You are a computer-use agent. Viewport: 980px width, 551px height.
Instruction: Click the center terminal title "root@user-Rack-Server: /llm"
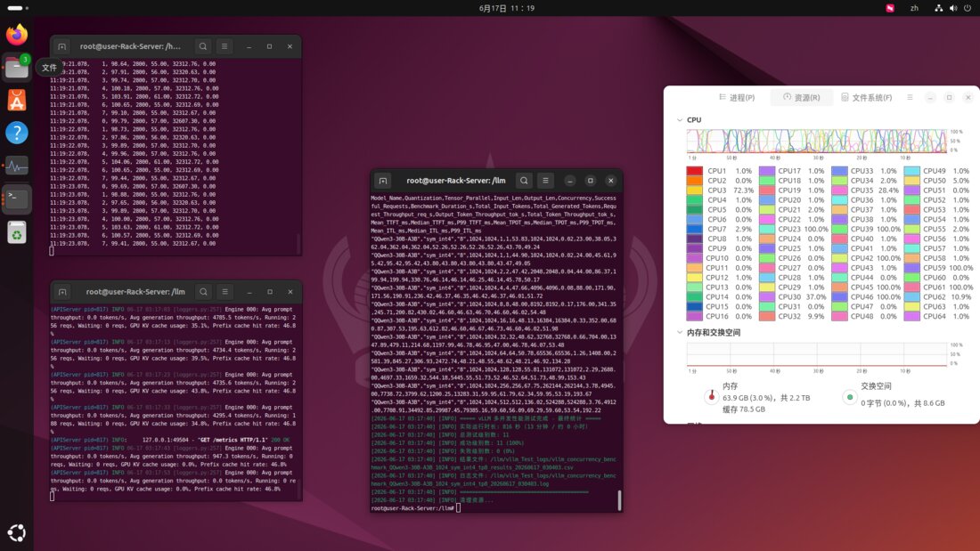pyautogui.click(x=455, y=181)
